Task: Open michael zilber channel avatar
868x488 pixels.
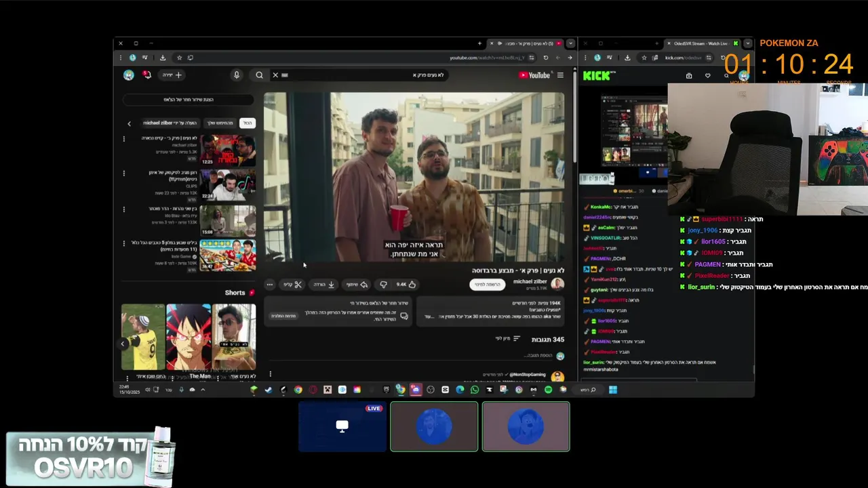Action: [x=557, y=284]
